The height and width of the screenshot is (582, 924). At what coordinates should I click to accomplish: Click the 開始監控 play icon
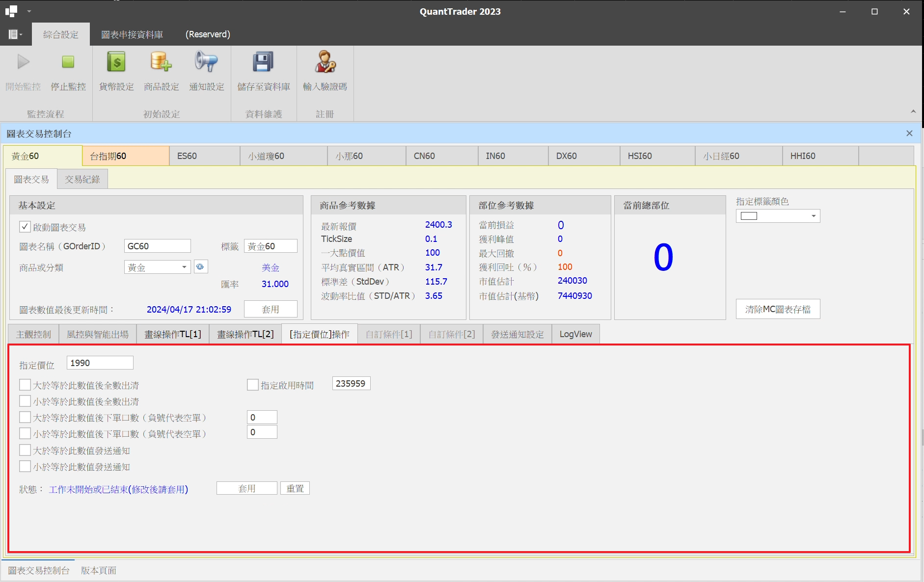click(x=23, y=62)
